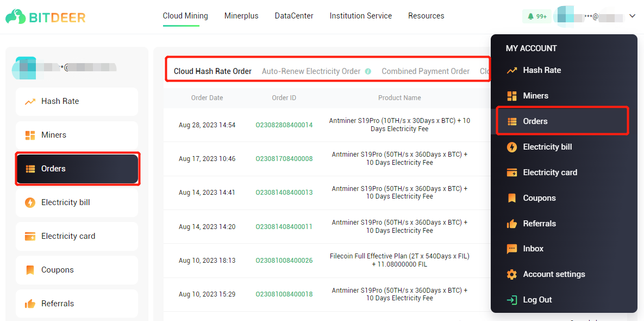Open Inbox using the message icon
The image size is (644, 321).
point(511,249)
